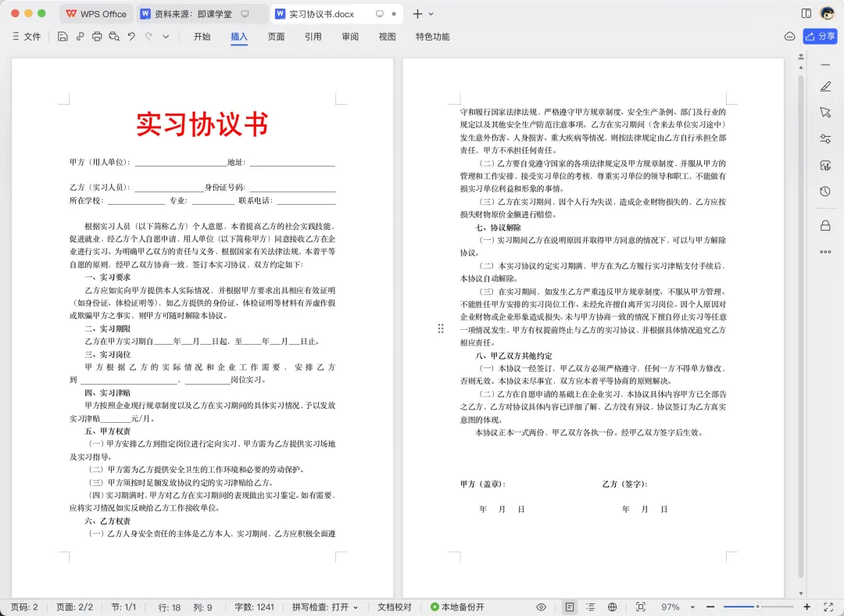Click the scroll down arrow at bottom
The width and height of the screenshot is (844, 616).
click(x=801, y=593)
